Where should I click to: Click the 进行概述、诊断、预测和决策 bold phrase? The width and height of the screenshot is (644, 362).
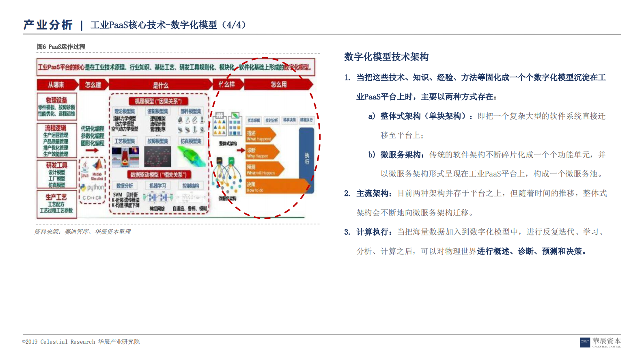[532, 251]
